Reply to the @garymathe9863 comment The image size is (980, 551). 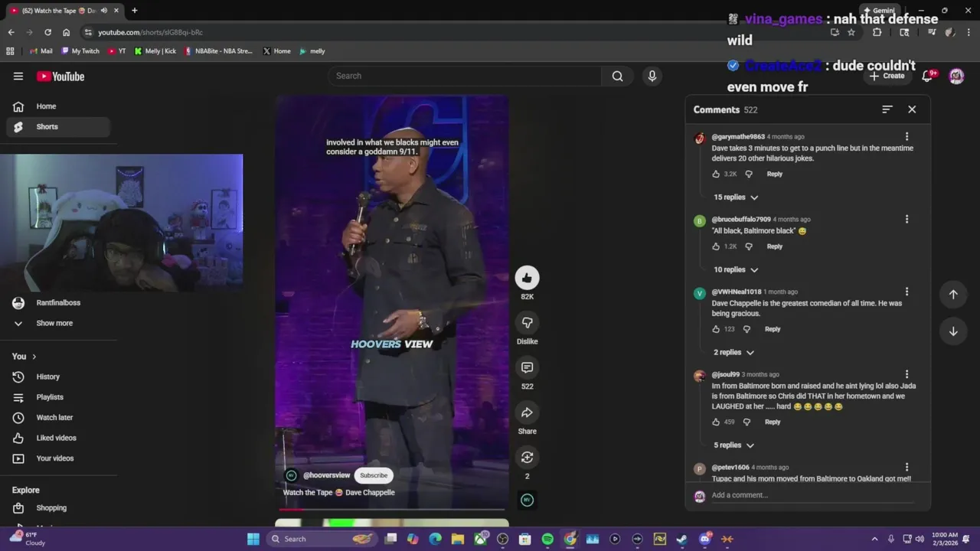(775, 174)
